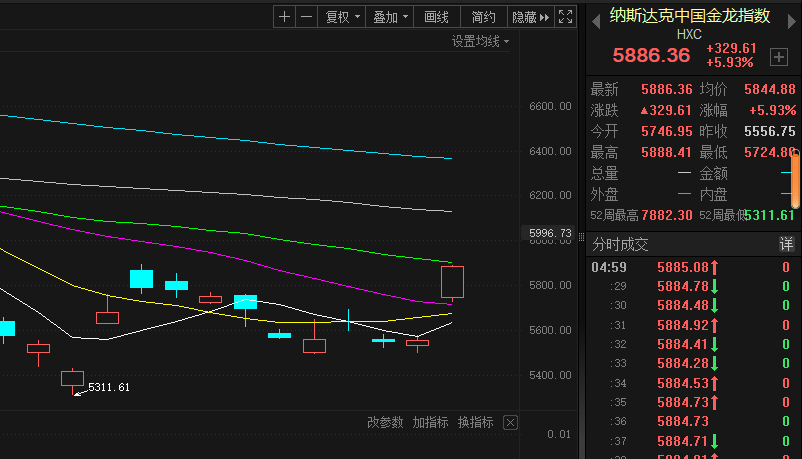The image size is (802, 459).
Task: Click the large 5886.36 price
Action: tap(651, 55)
